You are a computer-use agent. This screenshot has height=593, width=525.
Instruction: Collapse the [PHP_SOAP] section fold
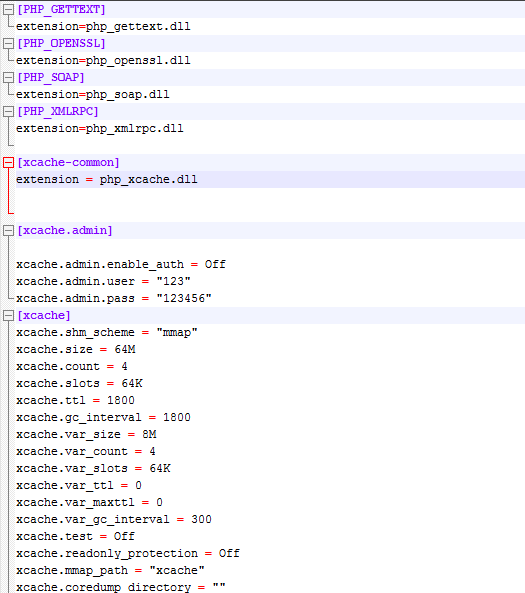point(8,78)
